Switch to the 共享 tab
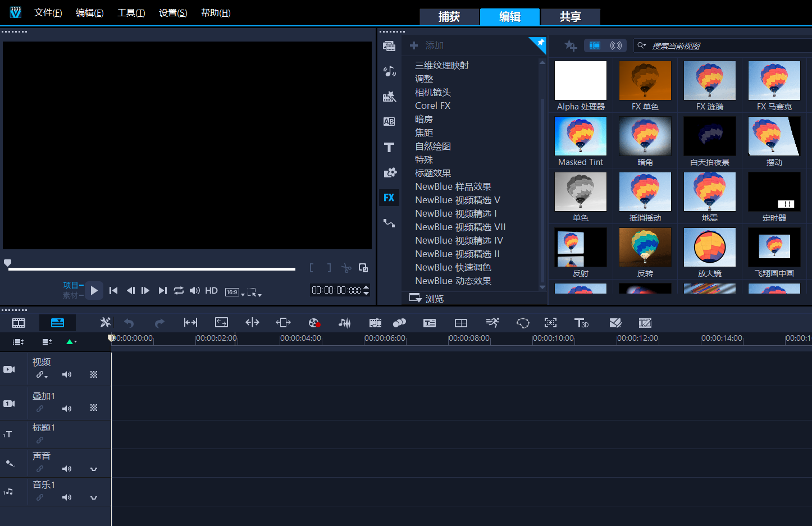The width and height of the screenshot is (812, 526). click(x=570, y=17)
